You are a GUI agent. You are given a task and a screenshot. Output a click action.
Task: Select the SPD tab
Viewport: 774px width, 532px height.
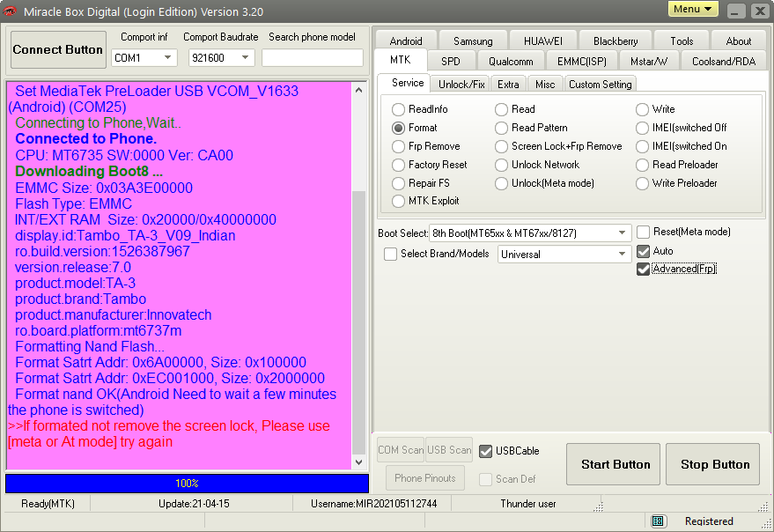pyautogui.click(x=451, y=62)
